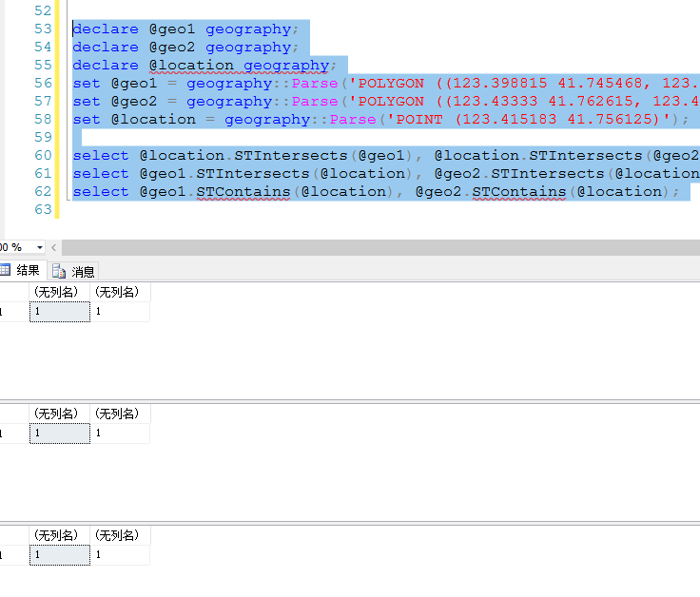Click 'declare @geo2 geography' on line 54
700x597 pixels.
point(183,47)
